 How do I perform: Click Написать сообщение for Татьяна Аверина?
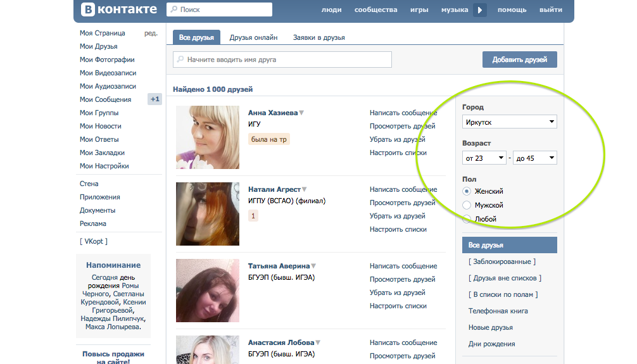click(x=403, y=266)
